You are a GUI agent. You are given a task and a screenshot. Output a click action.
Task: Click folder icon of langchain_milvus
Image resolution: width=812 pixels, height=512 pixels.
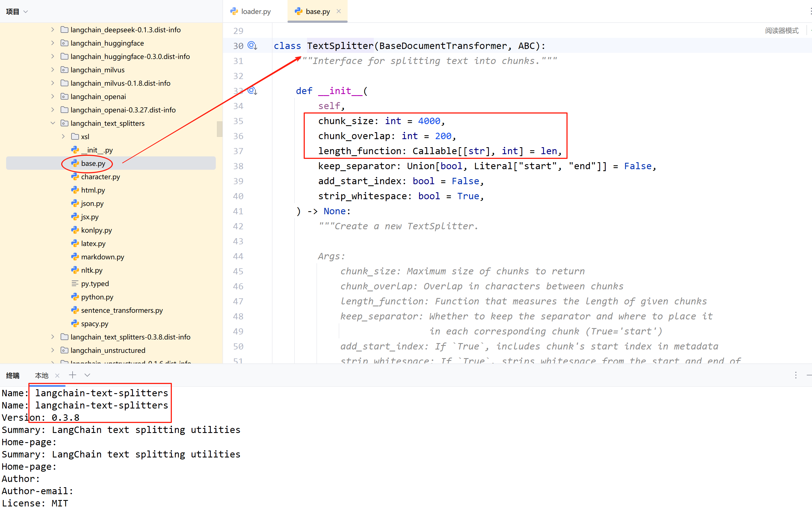click(64, 70)
